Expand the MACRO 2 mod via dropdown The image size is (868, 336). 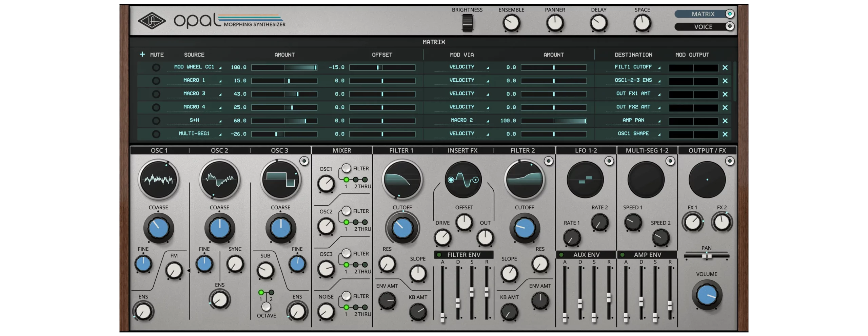pos(462,120)
